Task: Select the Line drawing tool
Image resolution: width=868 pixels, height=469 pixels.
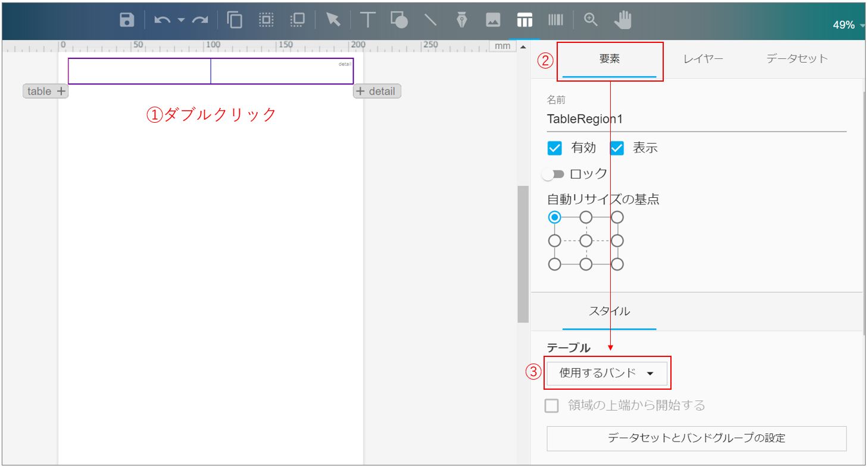Action: 430,20
